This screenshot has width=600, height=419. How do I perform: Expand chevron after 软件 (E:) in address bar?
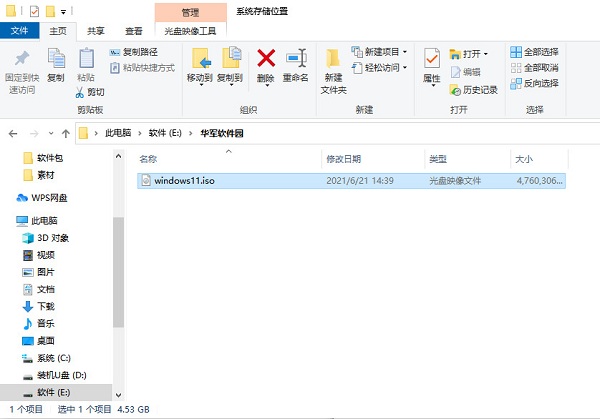coord(191,133)
